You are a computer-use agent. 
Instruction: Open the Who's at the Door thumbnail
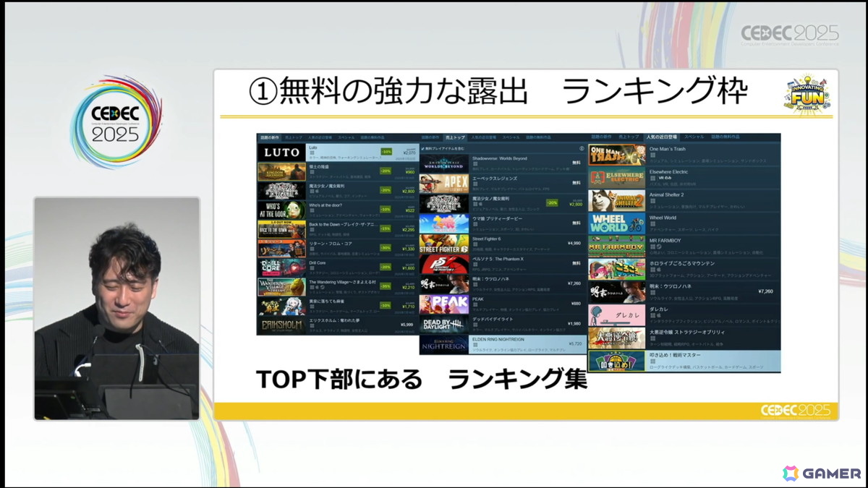[281, 210]
